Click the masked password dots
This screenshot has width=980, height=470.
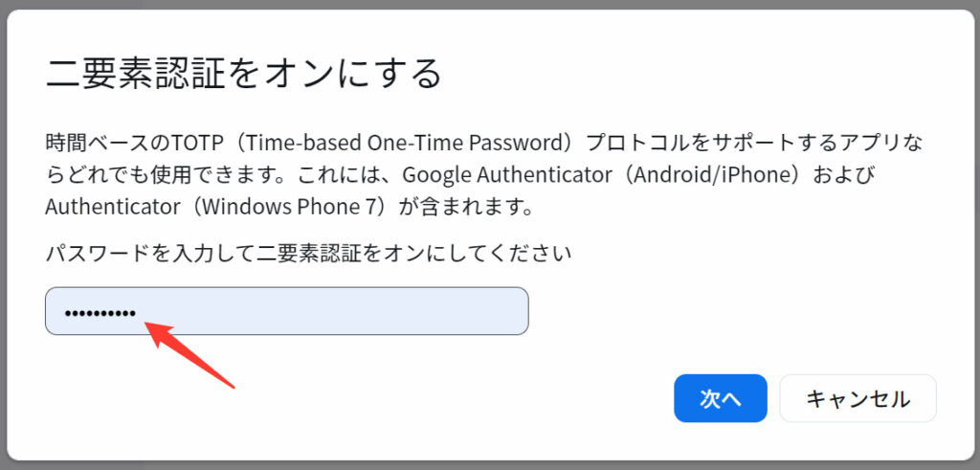100,313
